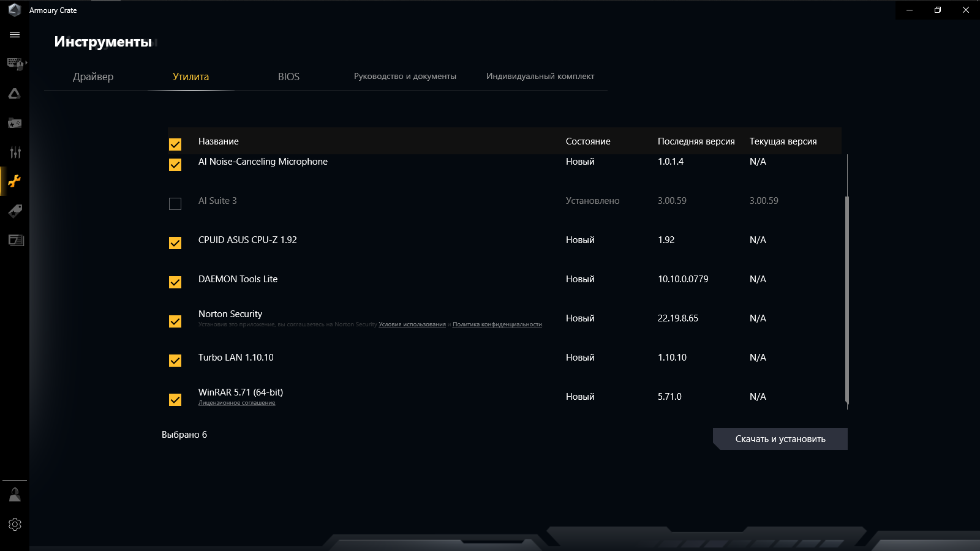This screenshot has width=980, height=551.
Task: Open the Scenario Profiles sliders icon
Action: (x=15, y=152)
